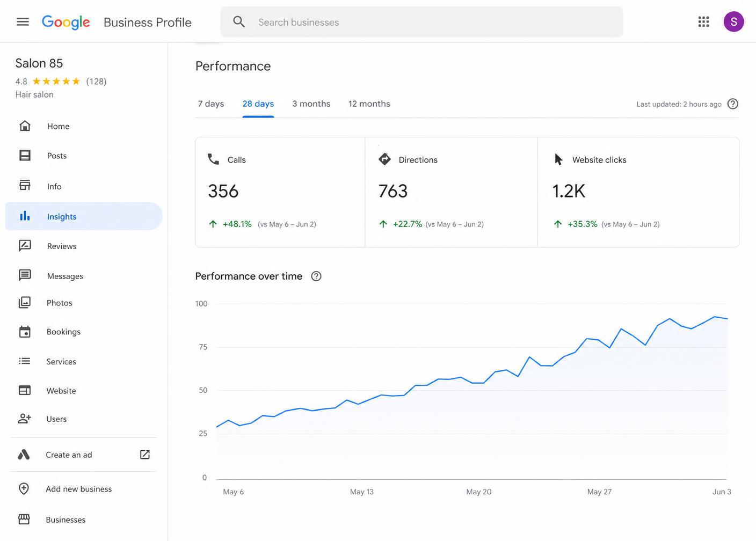
Task: Open Users in the sidebar
Action: pyautogui.click(x=84, y=419)
